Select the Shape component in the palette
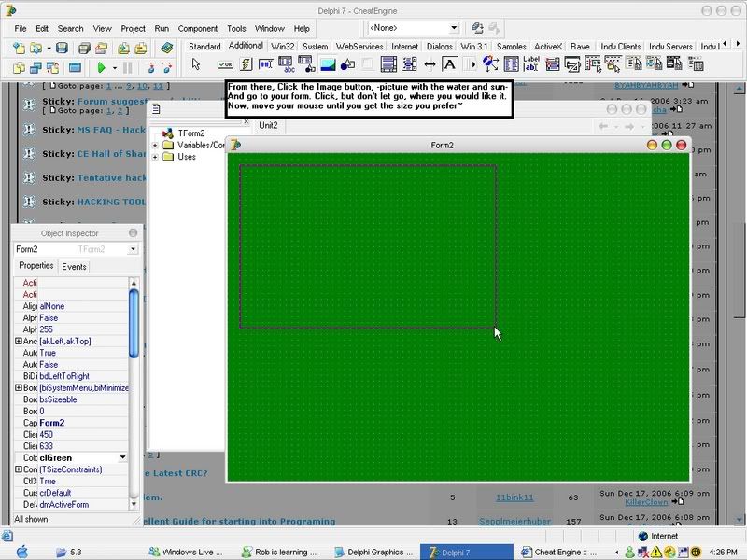Viewport: 747px width, 560px height. [347, 64]
